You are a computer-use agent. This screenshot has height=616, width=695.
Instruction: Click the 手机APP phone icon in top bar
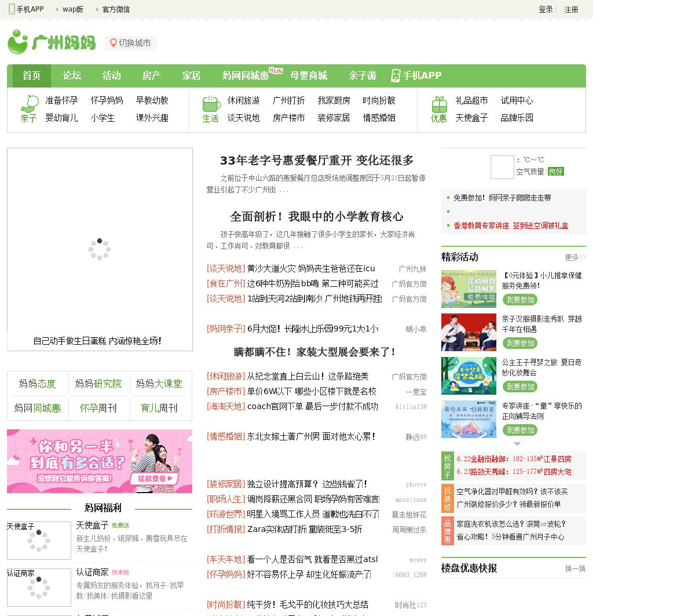tap(12, 9)
